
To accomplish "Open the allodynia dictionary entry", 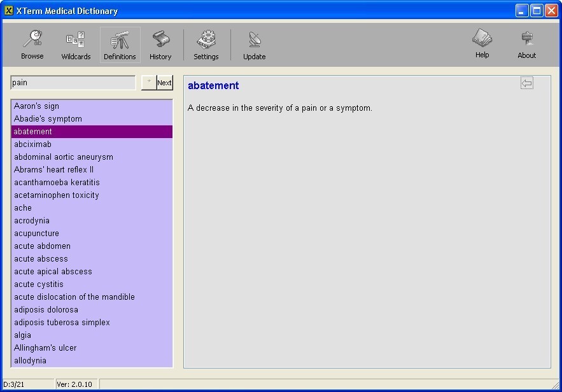I will coord(30,360).
